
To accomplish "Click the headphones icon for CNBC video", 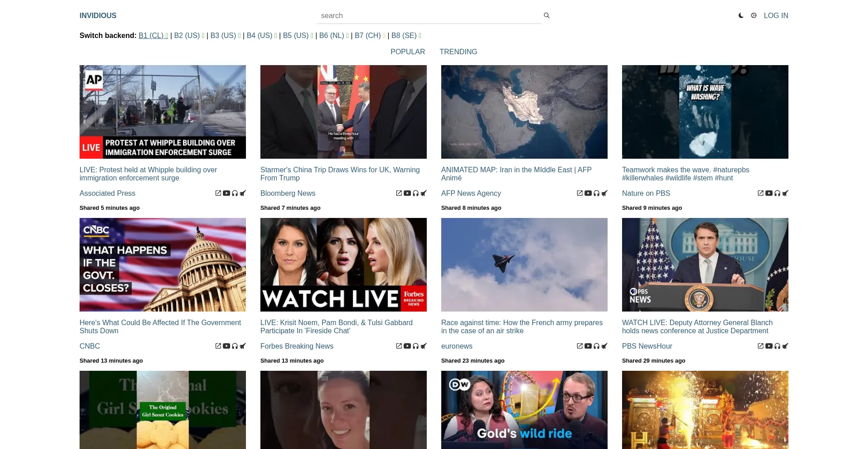I will (235, 346).
